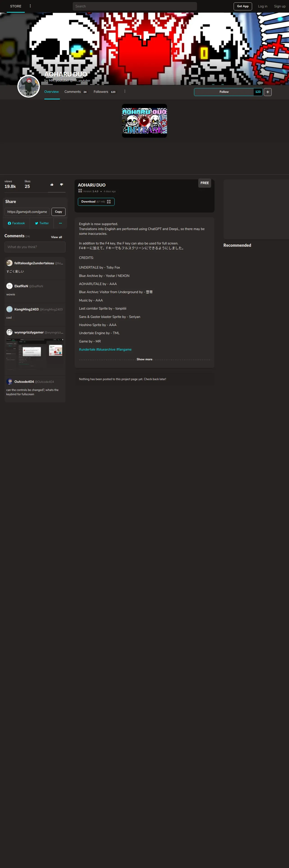Click the thumbs up like icon

(x=52, y=184)
